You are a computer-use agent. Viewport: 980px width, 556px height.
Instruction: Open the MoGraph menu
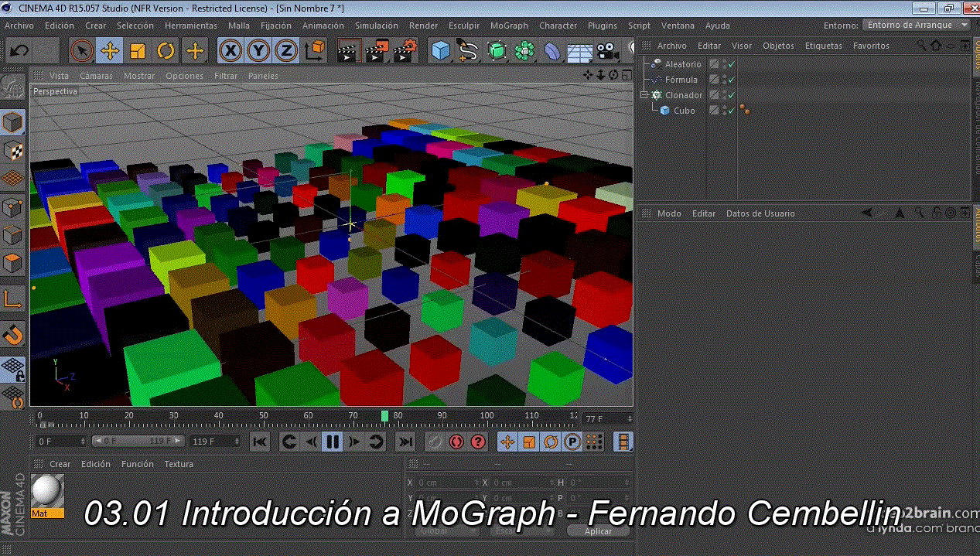click(509, 26)
